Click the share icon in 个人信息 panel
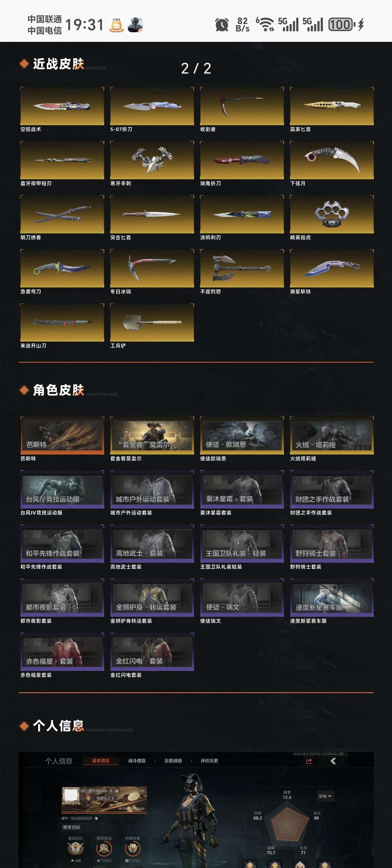The width and height of the screenshot is (392, 868). coord(309,761)
